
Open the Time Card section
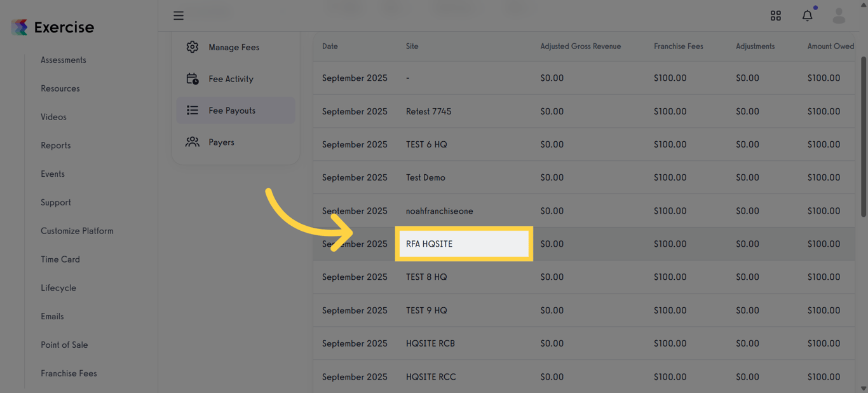(x=60, y=259)
